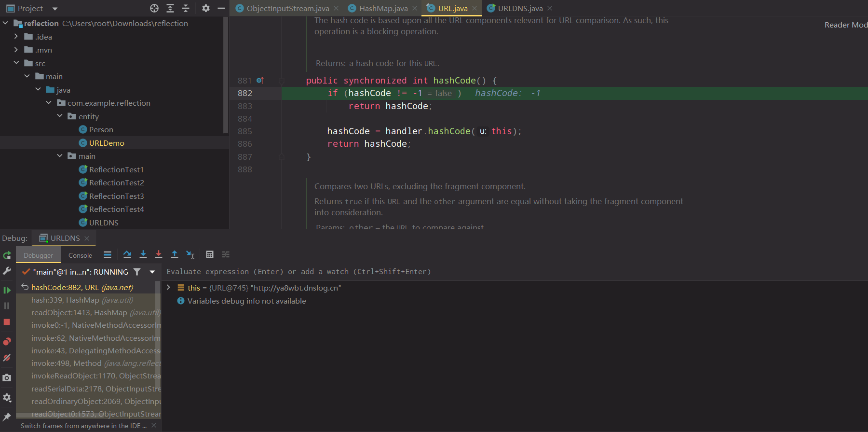The width and height of the screenshot is (868, 432).
Task: Open the Evaluate Expression calculator icon
Action: [x=210, y=254]
